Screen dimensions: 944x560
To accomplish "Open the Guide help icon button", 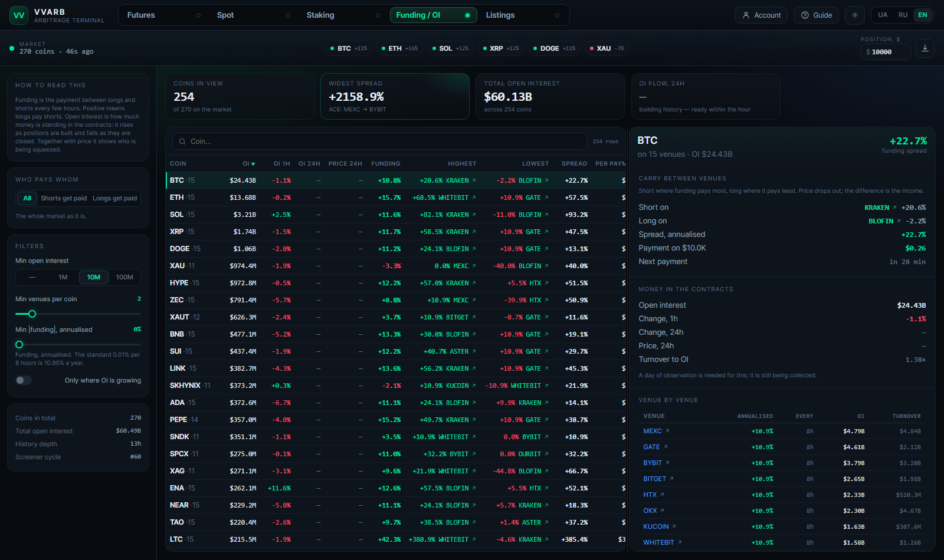I will pos(817,15).
